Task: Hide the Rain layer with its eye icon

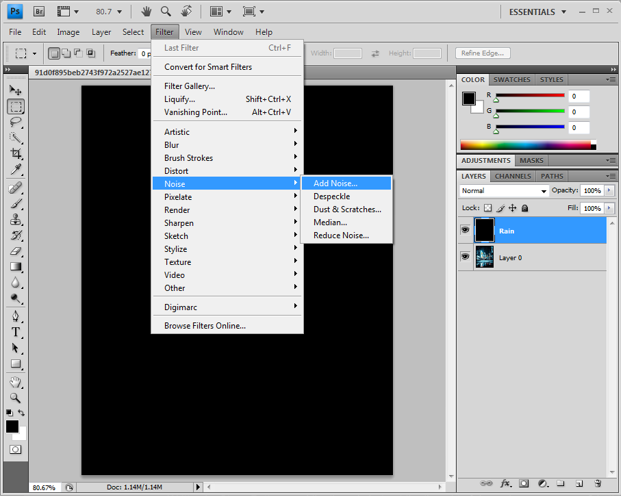Action: click(466, 230)
